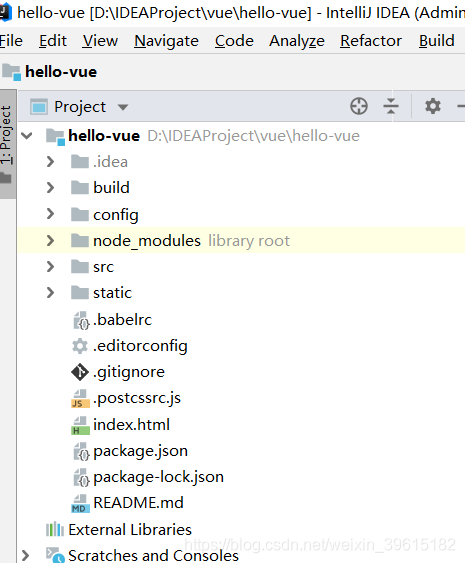The height and width of the screenshot is (563, 465).
Task: Select the .gitignore file icon
Action: click(80, 372)
